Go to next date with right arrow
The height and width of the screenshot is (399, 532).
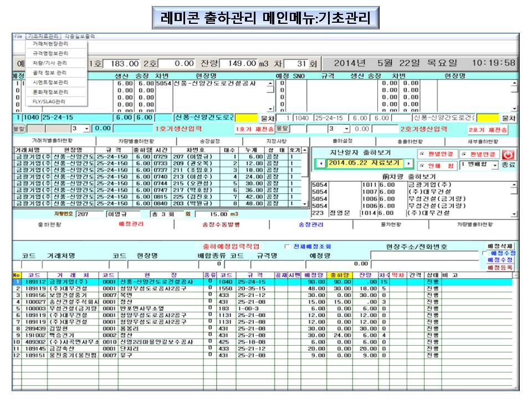tap(408, 163)
